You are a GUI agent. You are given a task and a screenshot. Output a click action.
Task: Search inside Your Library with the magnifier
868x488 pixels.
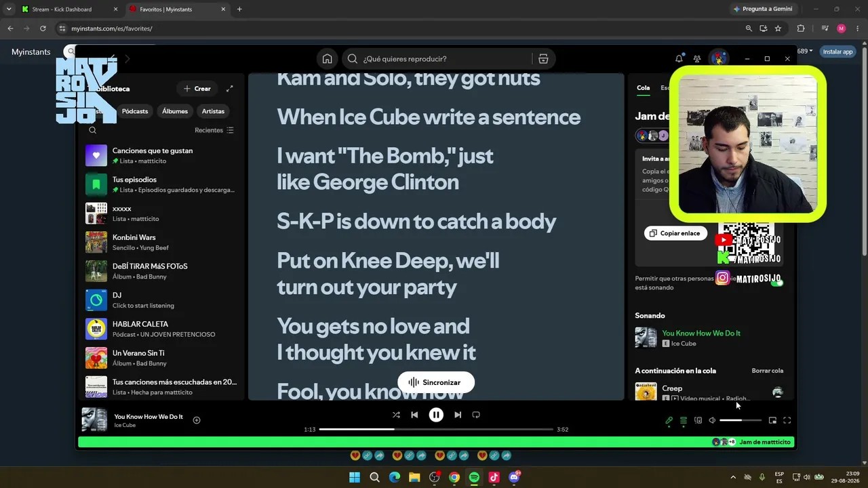coord(93,130)
